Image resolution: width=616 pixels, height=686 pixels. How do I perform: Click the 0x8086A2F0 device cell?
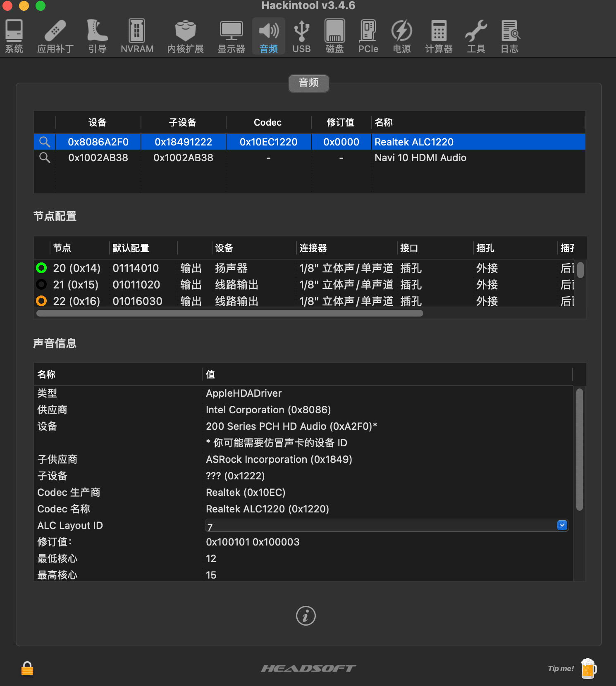(x=98, y=142)
